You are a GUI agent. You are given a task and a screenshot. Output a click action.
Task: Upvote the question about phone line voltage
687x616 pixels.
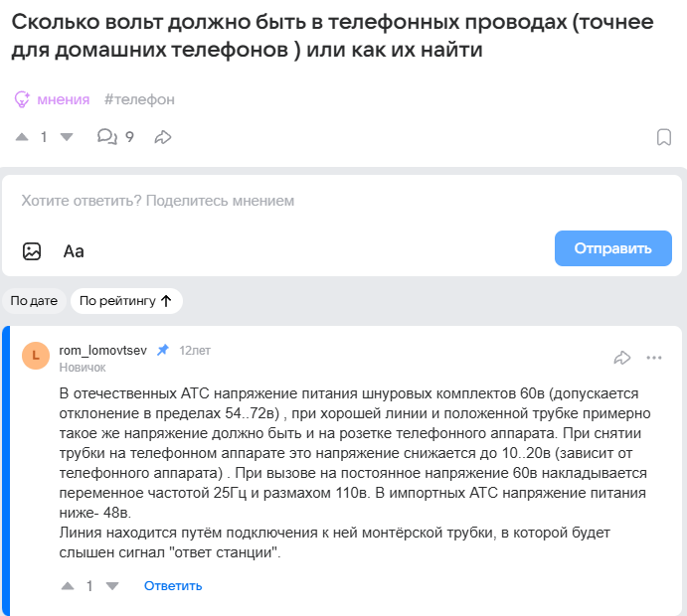click(x=24, y=137)
